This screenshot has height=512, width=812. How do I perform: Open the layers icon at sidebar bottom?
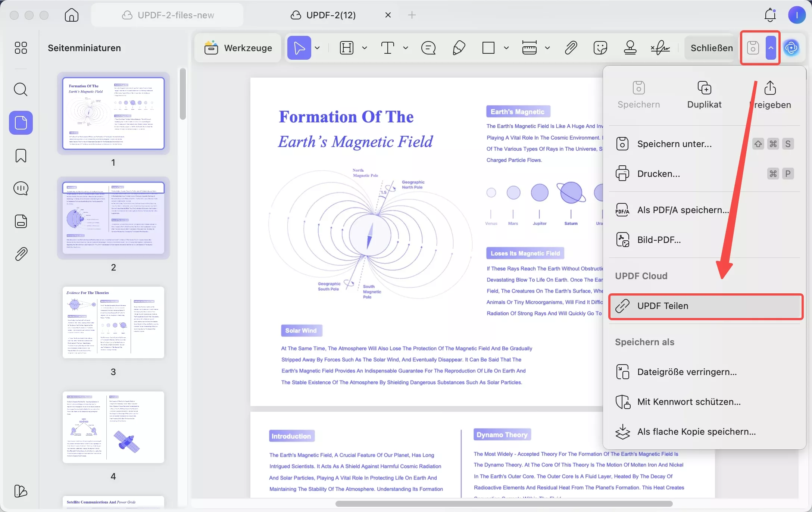tap(21, 491)
